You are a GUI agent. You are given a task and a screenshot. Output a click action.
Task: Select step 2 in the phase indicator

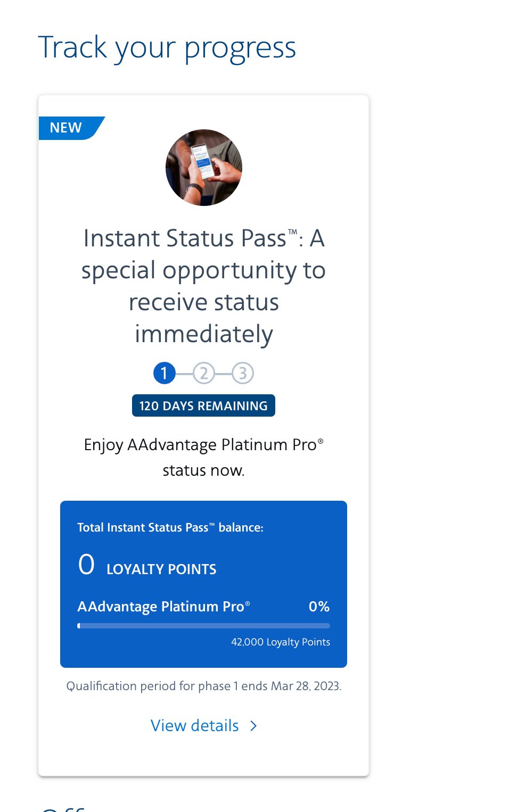203,373
